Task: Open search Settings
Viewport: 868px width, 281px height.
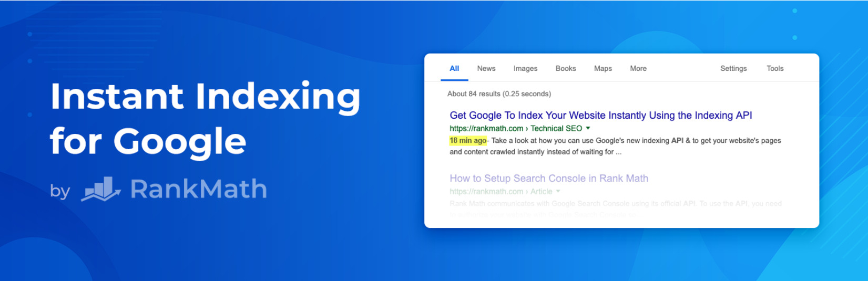Action: (x=733, y=68)
